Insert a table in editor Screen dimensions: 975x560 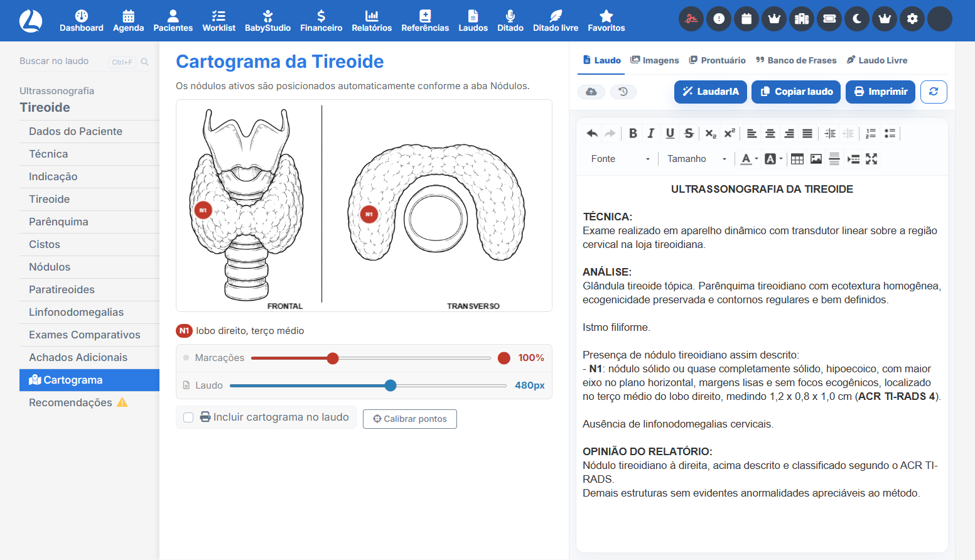coord(797,159)
